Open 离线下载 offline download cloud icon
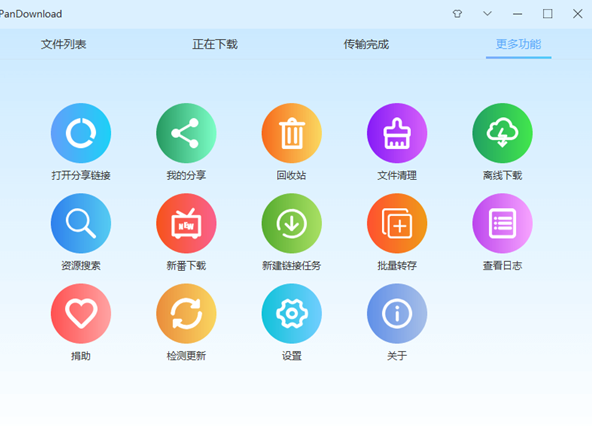The width and height of the screenshot is (592, 426). click(x=502, y=133)
